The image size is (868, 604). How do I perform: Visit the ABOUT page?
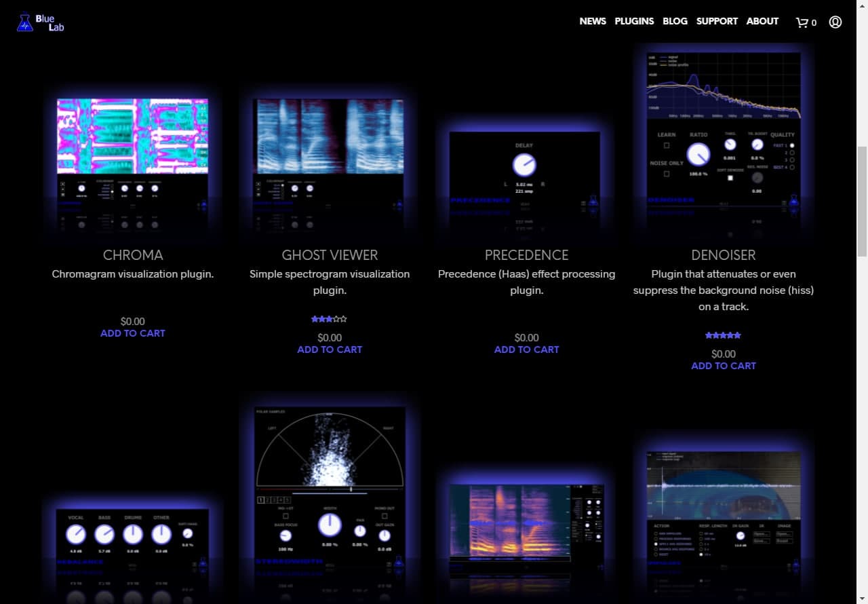[x=762, y=21]
